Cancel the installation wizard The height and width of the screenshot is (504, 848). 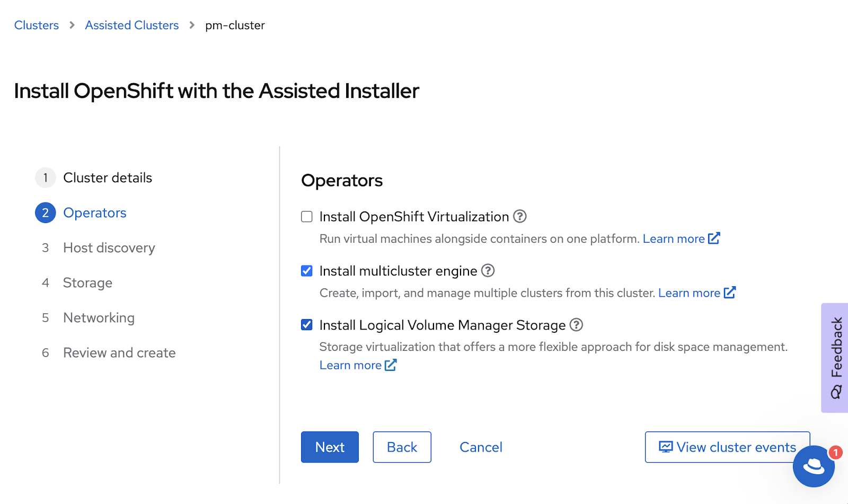pyautogui.click(x=480, y=447)
